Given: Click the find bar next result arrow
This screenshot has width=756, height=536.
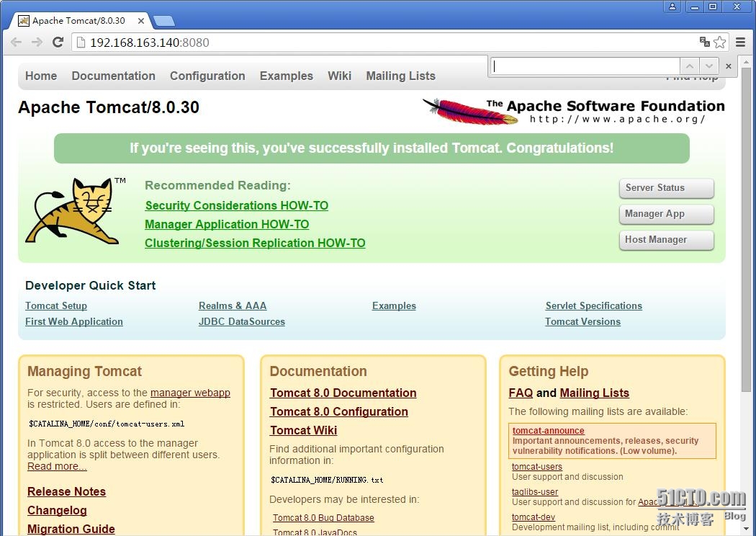Looking at the screenshot, I should [708, 66].
